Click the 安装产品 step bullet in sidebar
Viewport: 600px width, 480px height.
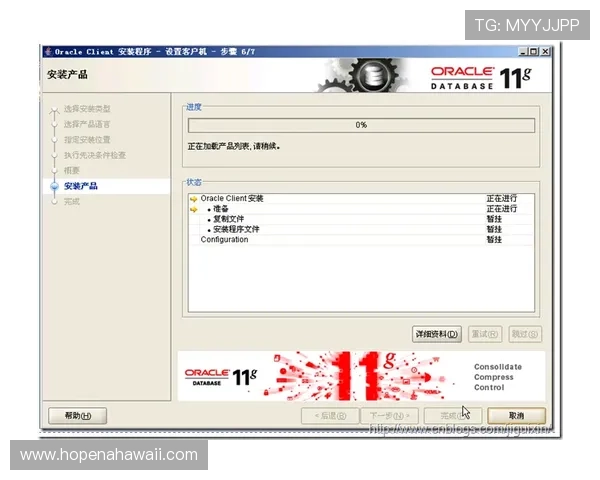pos(54,186)
